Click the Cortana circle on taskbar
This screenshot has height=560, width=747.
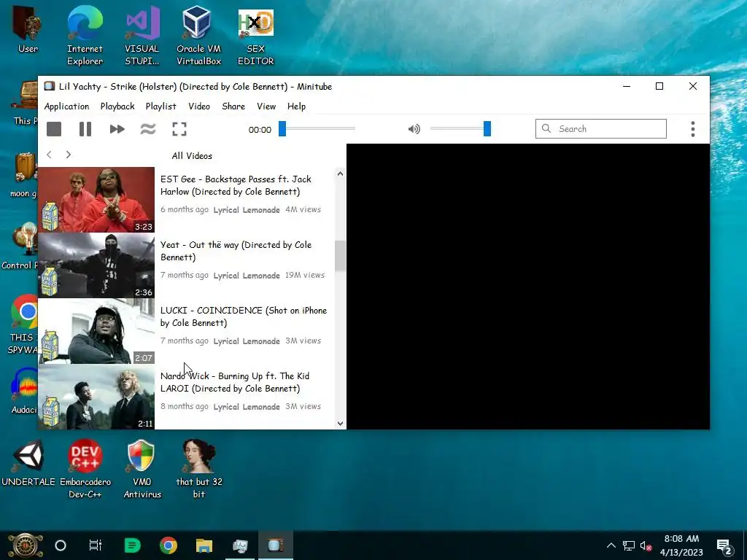click(61, 545)
